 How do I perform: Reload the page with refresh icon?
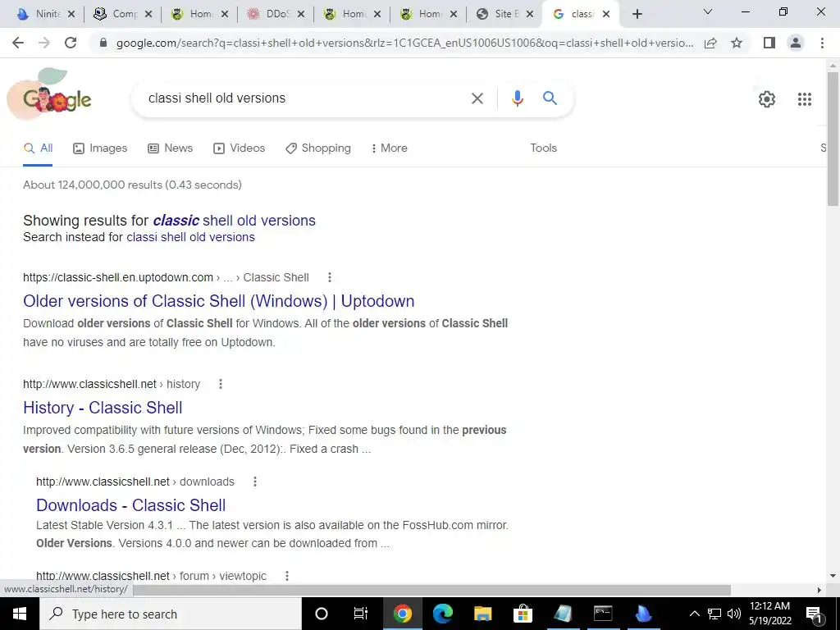click(x=71, y=43)
